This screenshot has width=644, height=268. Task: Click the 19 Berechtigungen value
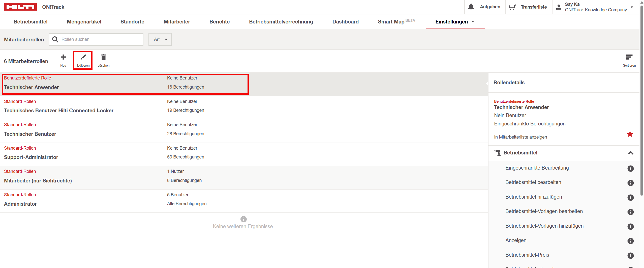click(186, 110)
